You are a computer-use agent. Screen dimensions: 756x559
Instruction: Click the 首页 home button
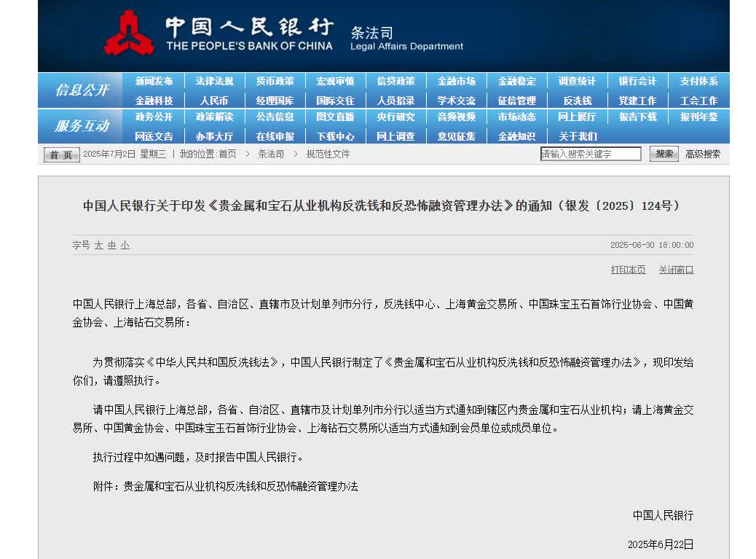[x=61, y=155]
